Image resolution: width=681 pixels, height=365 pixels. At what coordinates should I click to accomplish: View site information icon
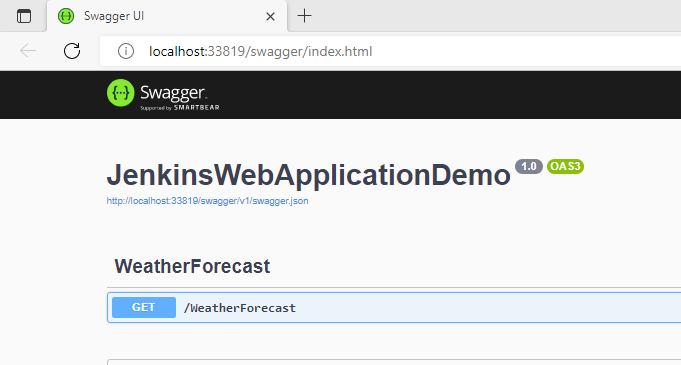pos(126,51)
